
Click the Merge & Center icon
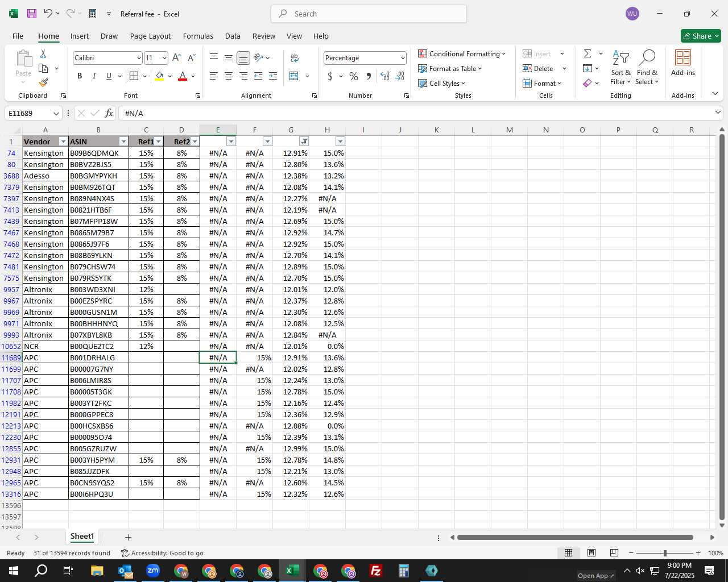pyautogui.click(x=294, y=76)
